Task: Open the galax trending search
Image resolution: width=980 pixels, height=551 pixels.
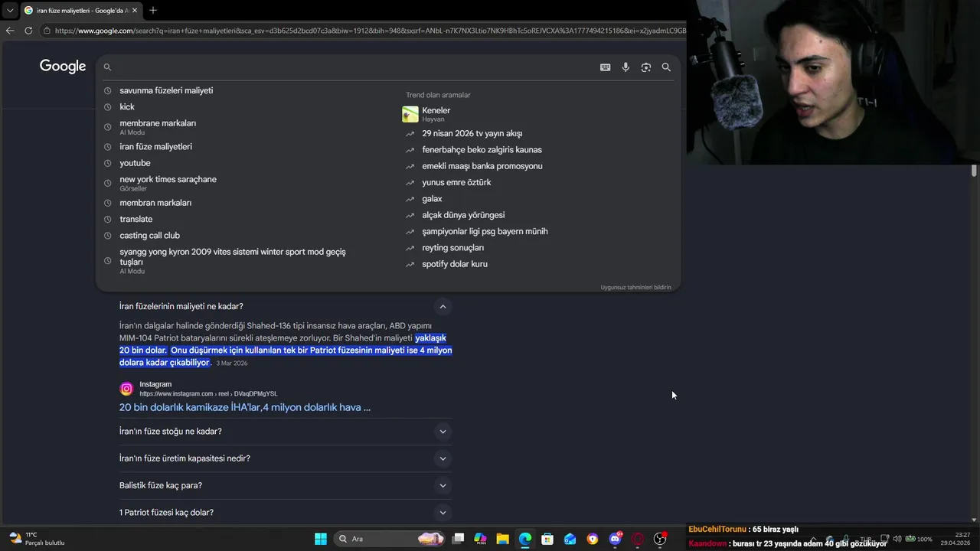Action: (432, 199)
